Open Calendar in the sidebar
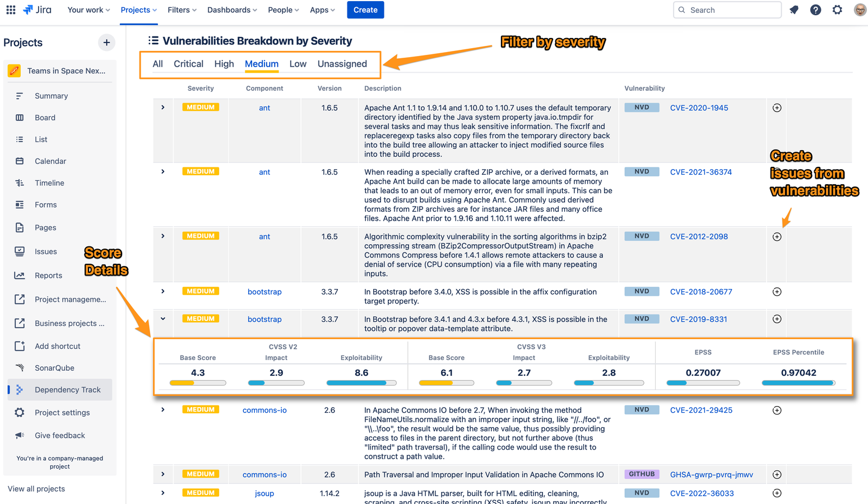The image size is (868, 504). (x=60, y=161)
